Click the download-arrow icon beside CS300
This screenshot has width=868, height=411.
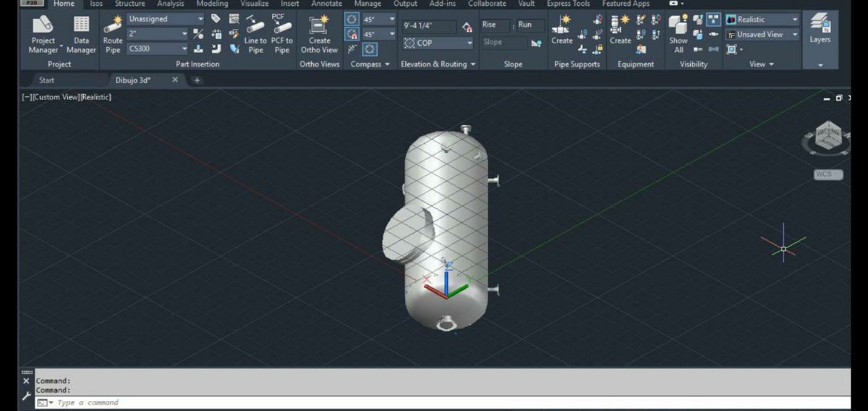click(x=198, y=48)
